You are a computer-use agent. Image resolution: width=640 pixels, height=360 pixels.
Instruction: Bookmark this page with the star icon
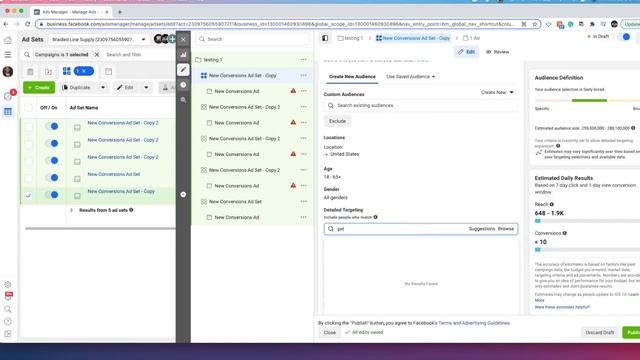[535, 24]
